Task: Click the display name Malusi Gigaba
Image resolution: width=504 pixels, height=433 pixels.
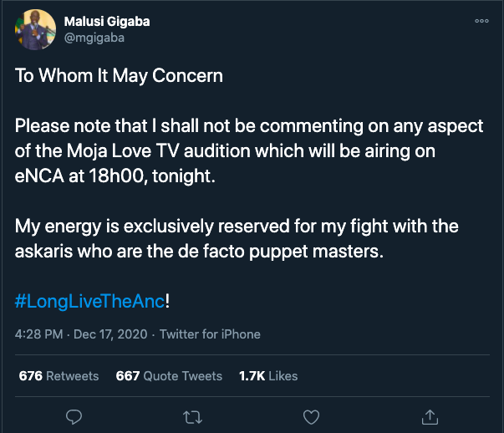Action: coord(109,22)
